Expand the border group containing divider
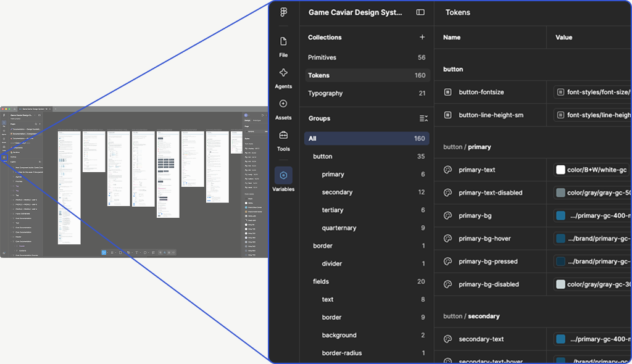The height and width of the screenshot is (364, 632). (367, 246)
